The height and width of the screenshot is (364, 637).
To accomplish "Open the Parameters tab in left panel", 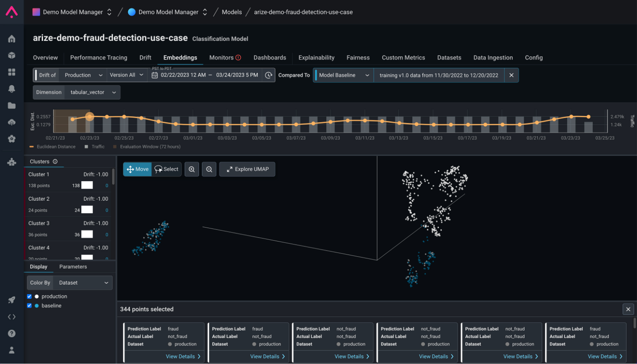I will (73, 267).
